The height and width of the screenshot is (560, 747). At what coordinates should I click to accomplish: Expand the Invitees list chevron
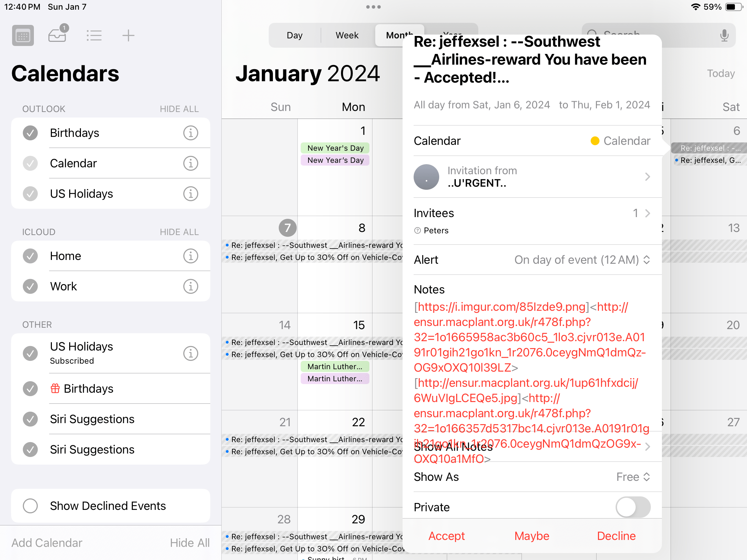pyautogui.click(x=647, y=213)
